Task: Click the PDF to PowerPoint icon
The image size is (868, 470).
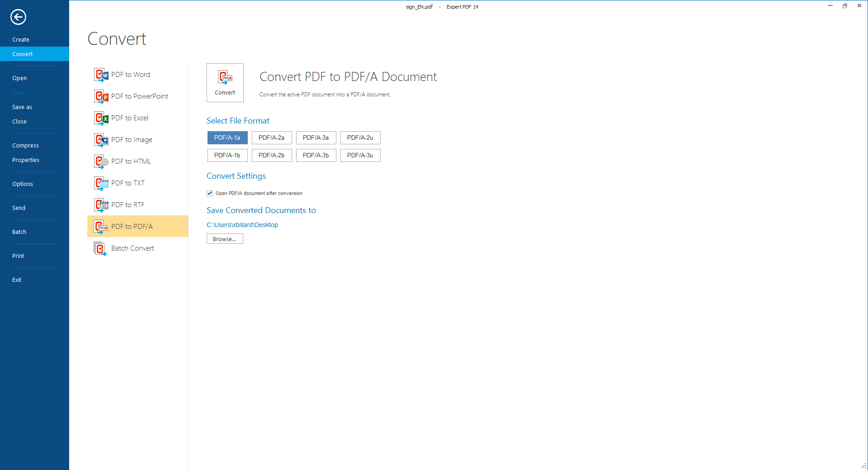Action: [101, 96]
